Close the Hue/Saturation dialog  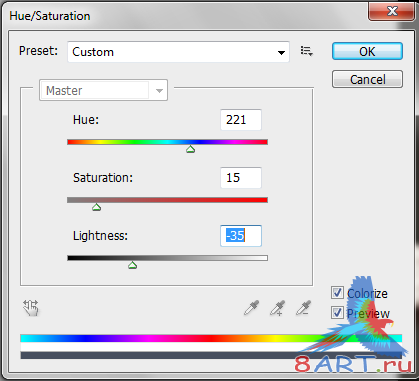pos(392,11)
